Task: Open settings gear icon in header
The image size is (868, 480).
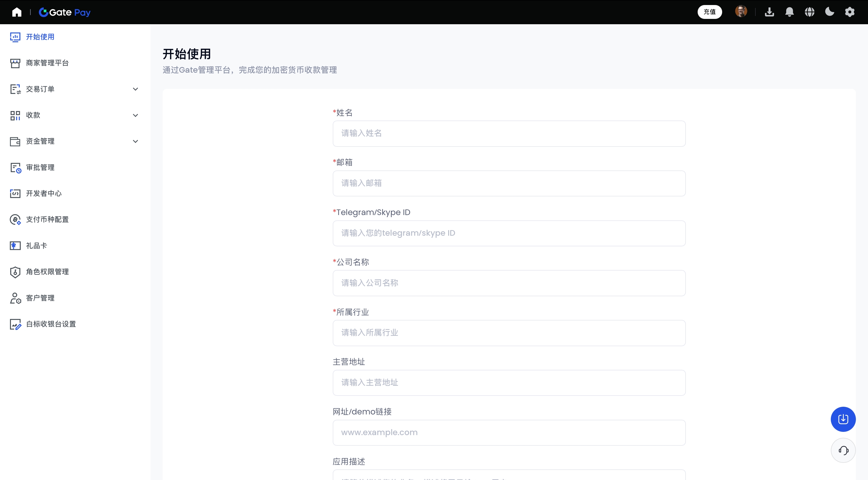Action: point(849,12)
